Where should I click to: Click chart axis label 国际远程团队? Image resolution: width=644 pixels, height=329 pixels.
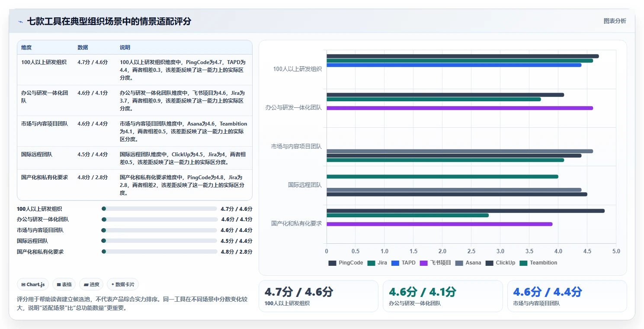click(x=305, y=185)
